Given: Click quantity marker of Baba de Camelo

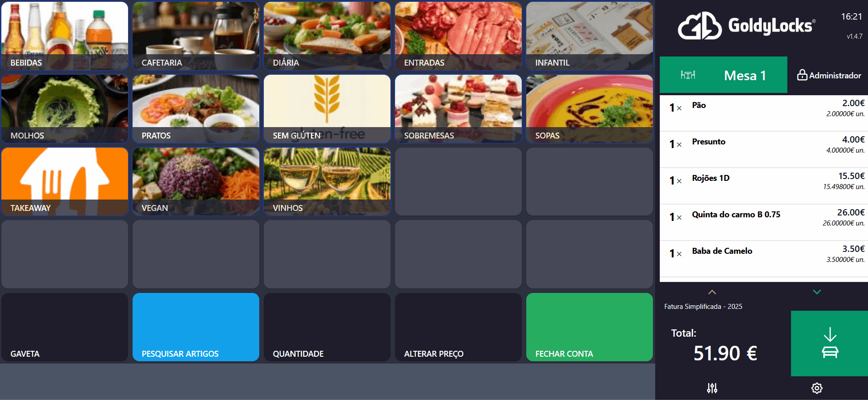Looking at the screenshot, I should pos(675,253).
